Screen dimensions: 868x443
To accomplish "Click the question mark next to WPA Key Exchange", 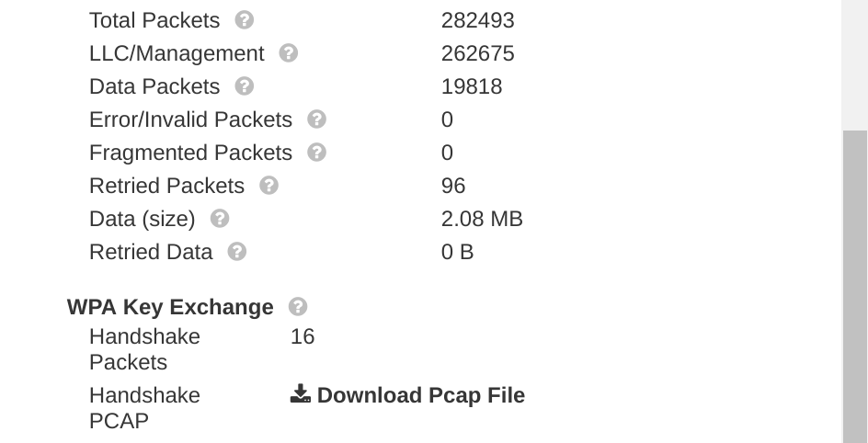I will [x=298, y=306].
